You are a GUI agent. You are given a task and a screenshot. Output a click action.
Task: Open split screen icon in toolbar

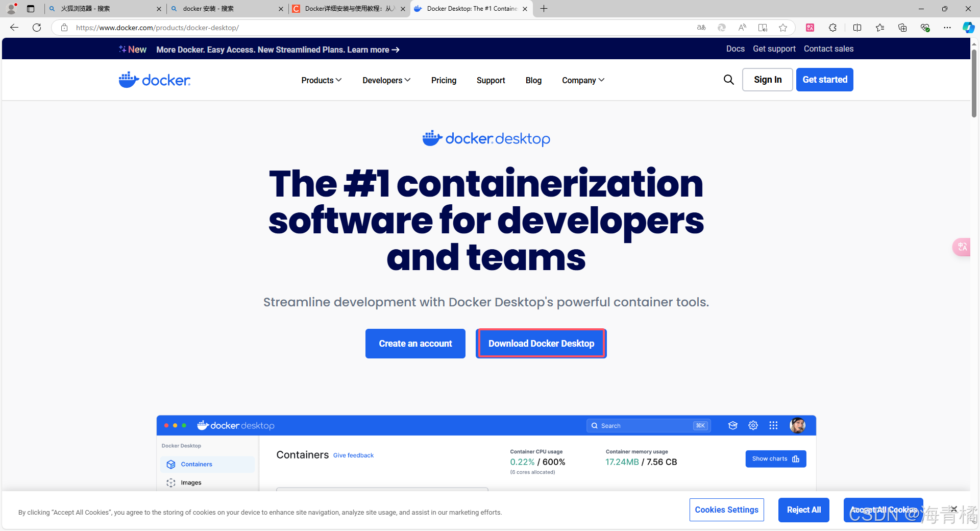pos(857,28)
